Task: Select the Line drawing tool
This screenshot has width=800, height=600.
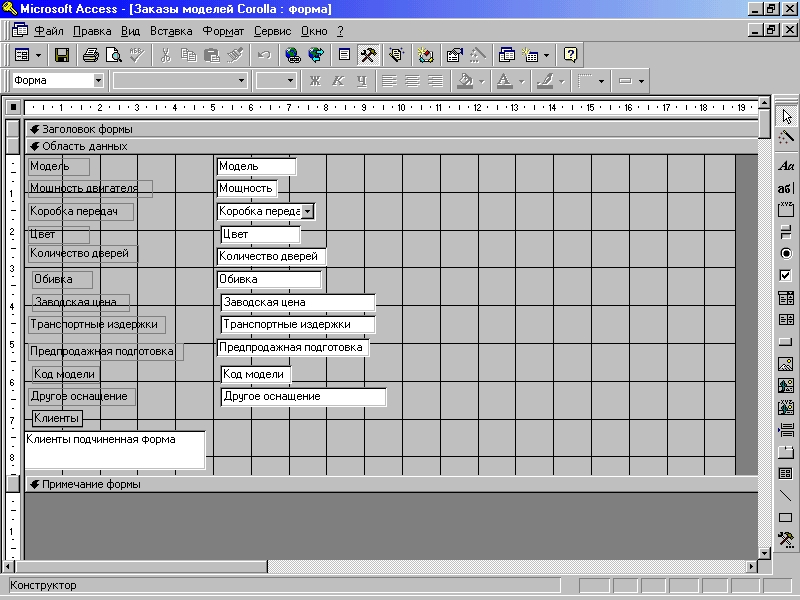Action: (x=786, y=496)
